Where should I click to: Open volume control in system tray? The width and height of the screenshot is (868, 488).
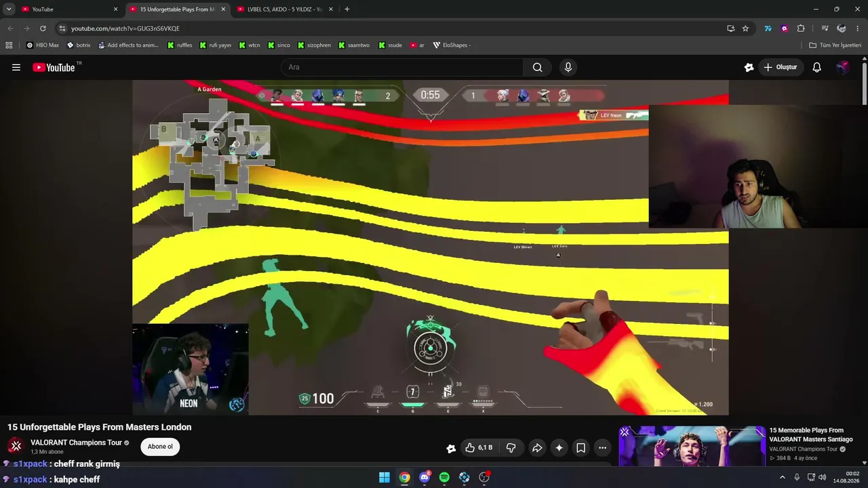pyautogui.click(x=823, y=477)
